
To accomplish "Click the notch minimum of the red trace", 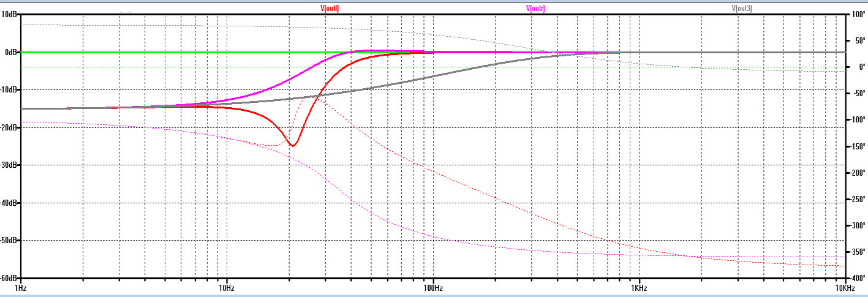I will click(x=293, y=146).
